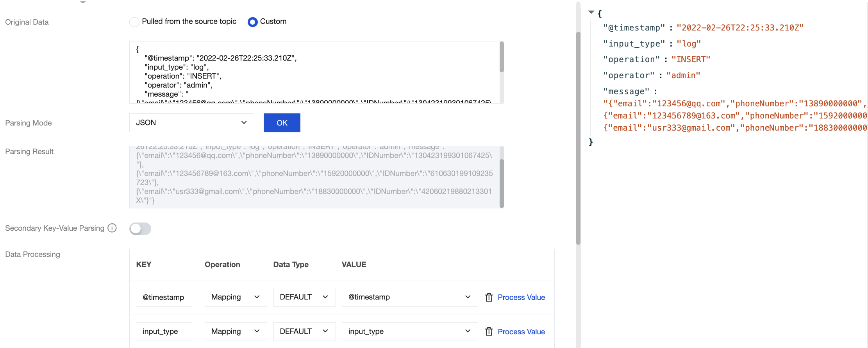Open Operation dropdown for @timestamp row
This screenshot has height=348, width=868.
236,297
